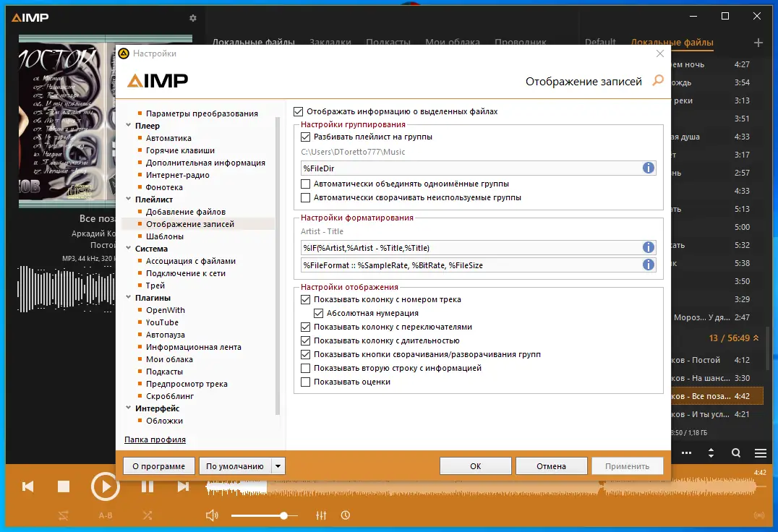Image resolution: width=778 pixels, height=532 pixels.
Task: Open the YouTube plugin settings
Action: 162,322
